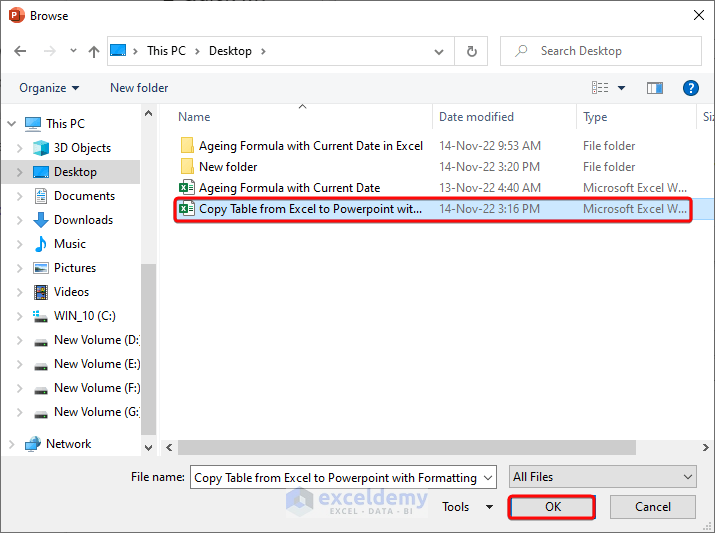This screenshot has height=533, width=715.
Task: Confirm selection with OK button
Action: [x=552, y=507]
